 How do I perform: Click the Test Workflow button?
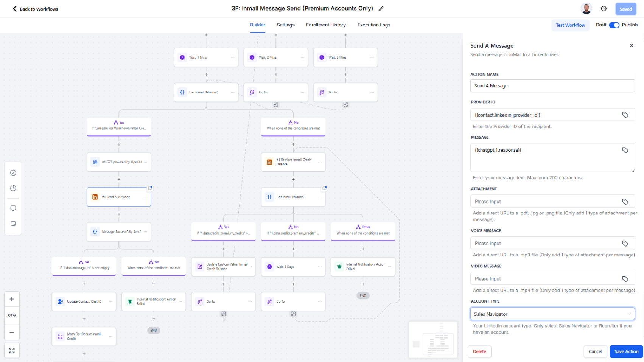pyautogui.click(x=570, y=25)
